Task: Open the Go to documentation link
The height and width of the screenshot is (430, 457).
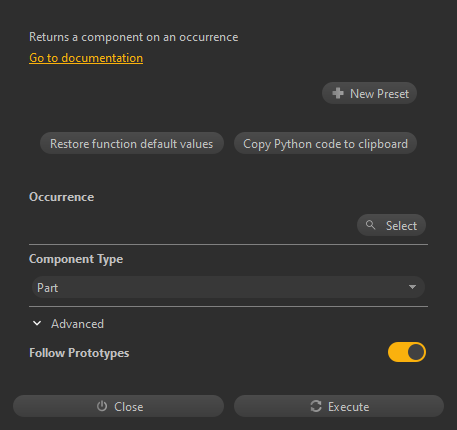Action: point(86,58)
